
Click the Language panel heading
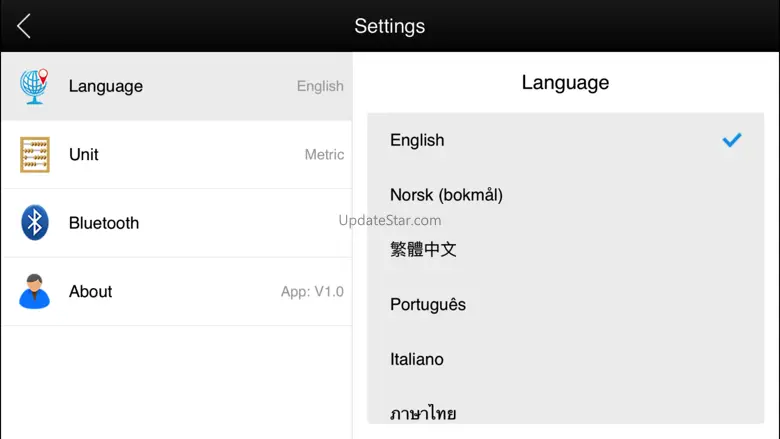click(x=565, y=83)
